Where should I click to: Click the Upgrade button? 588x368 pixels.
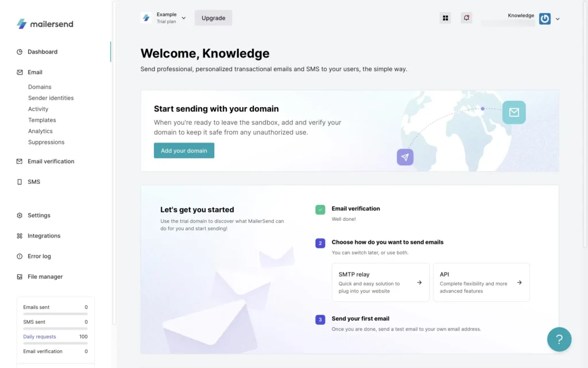[213, 18]
